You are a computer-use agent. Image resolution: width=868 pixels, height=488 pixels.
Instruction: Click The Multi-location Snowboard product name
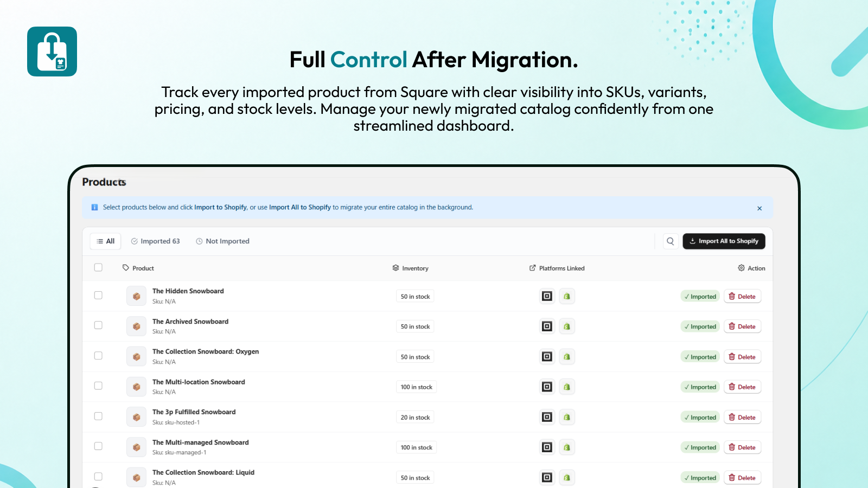[x=199, y=382]
